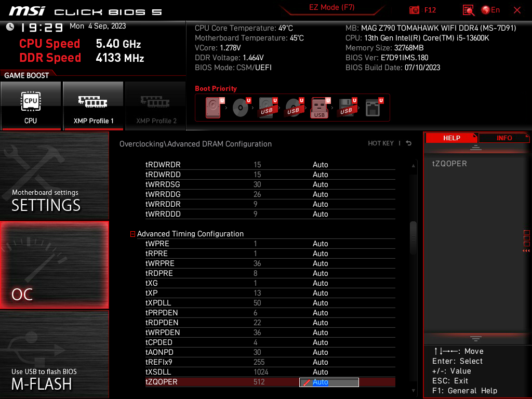Select the tXG timing row
Screen dimensions: 532x399
(270, 283)
